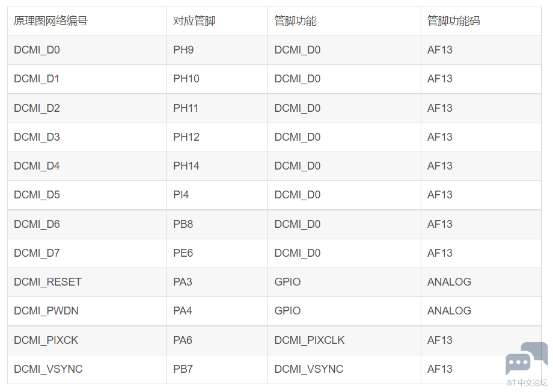Click the 管脚功能码 header cell

click(481, 21)
